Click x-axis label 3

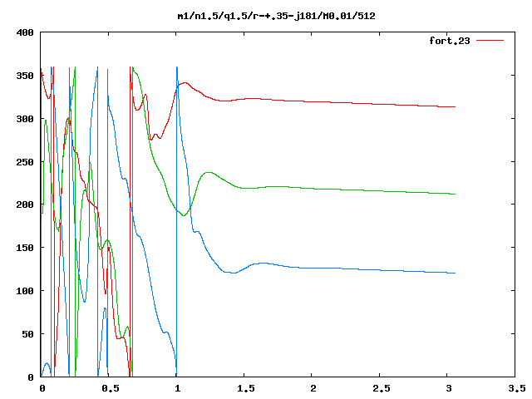tap(449, 388)
